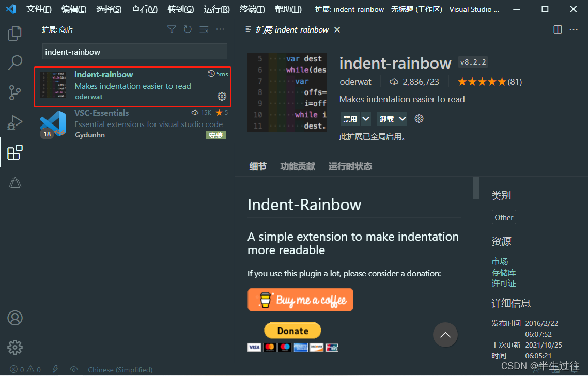The height and width of the screenshot is (376, 588).
Task: Select the Extensions view icon
Action: pos(15,152)
